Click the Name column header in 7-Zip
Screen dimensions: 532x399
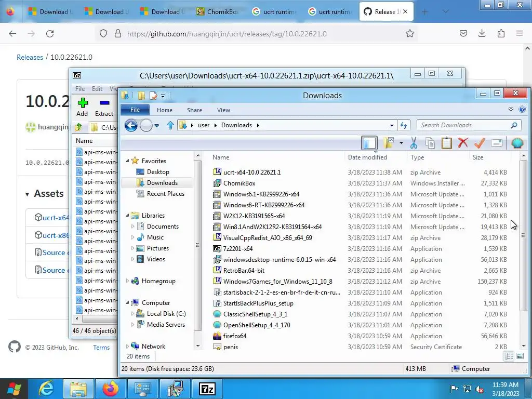pos(84,140)
